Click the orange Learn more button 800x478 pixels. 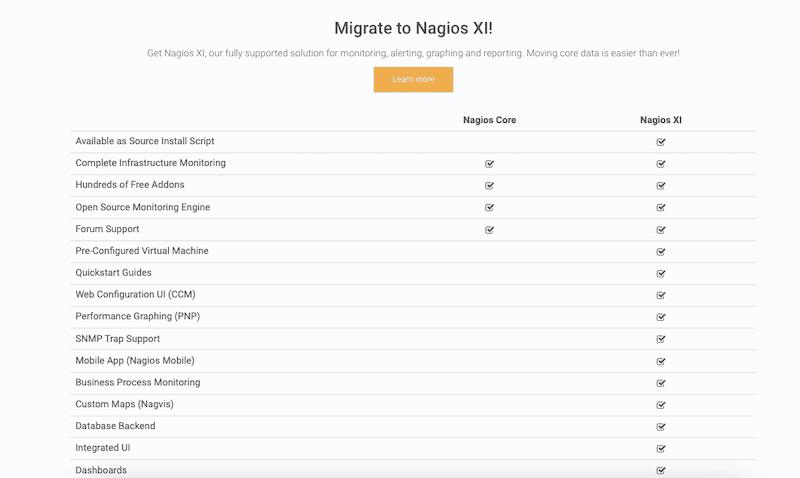click(x=413, y=80)
